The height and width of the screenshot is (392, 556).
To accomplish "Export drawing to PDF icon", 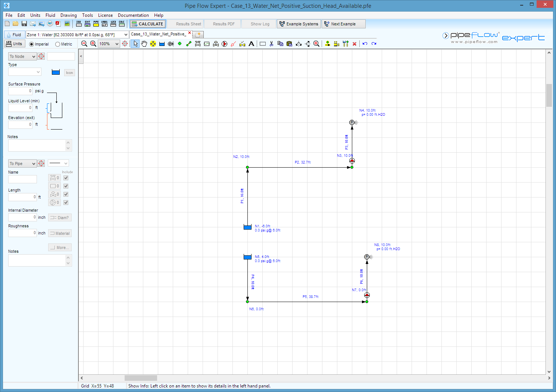I will pos(58,24).
